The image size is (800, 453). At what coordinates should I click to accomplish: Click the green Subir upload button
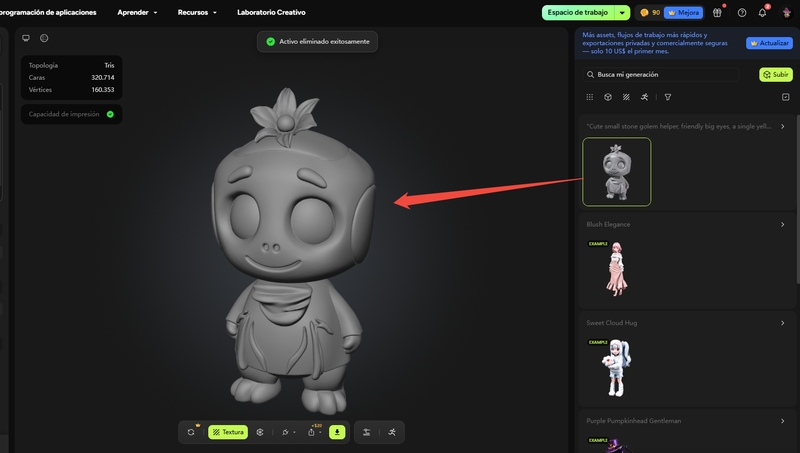click(x=776, y=74)
